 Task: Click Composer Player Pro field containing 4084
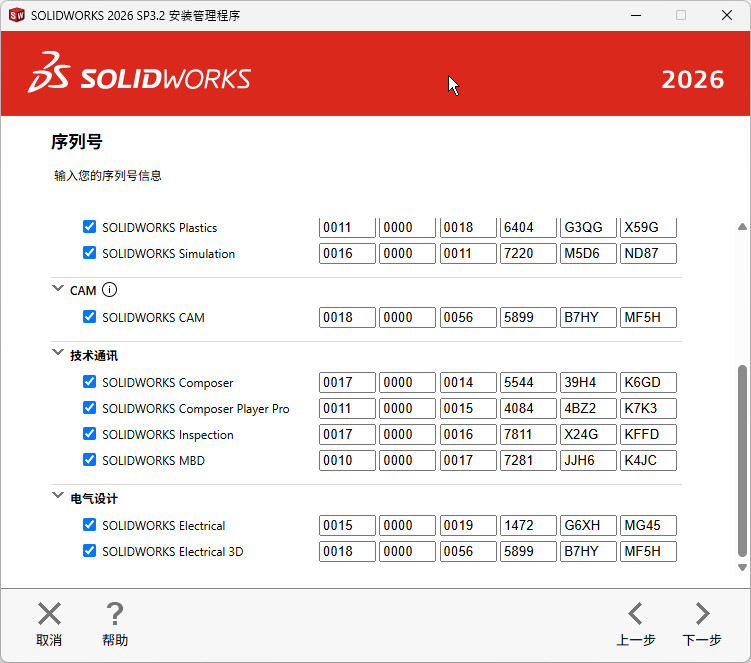pos(528,409)
